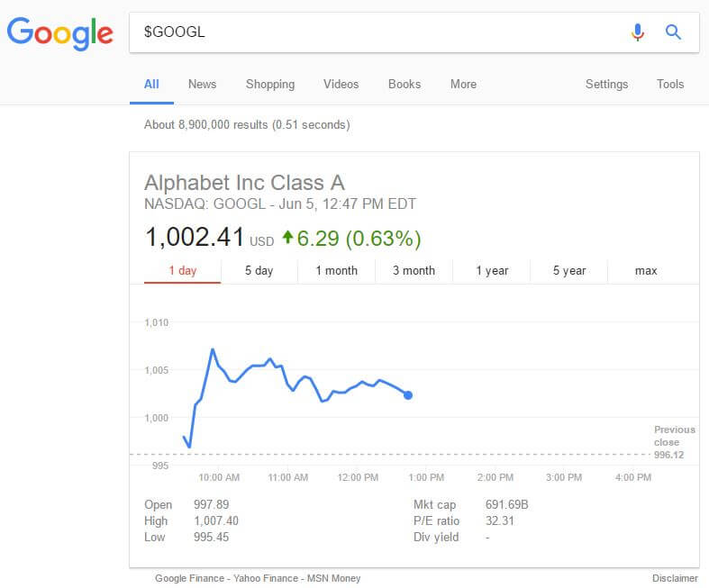Image resolution: width=709 pixels, height=588 pixels.
Task: Open the Shopping results tab
Action: (269, 84)
